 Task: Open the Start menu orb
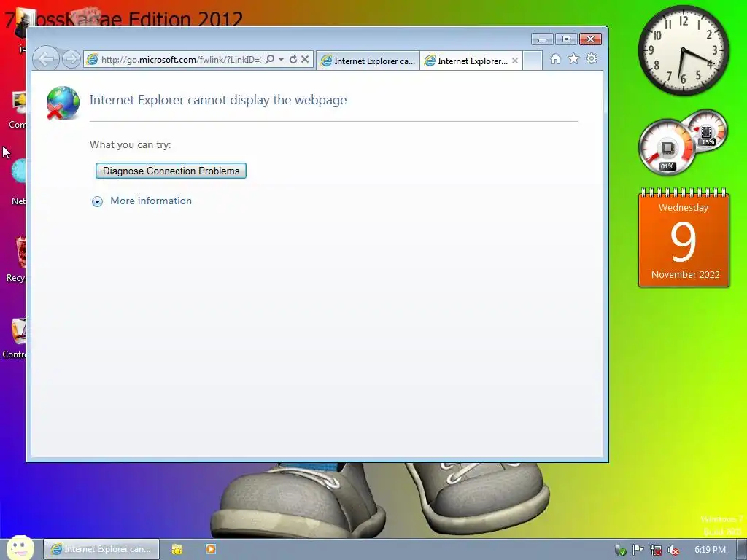point(20,548)
